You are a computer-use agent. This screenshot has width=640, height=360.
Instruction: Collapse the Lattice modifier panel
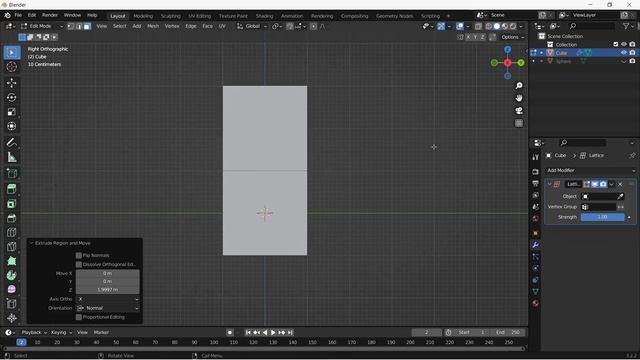pyautogui.click(x=549, y=184)
